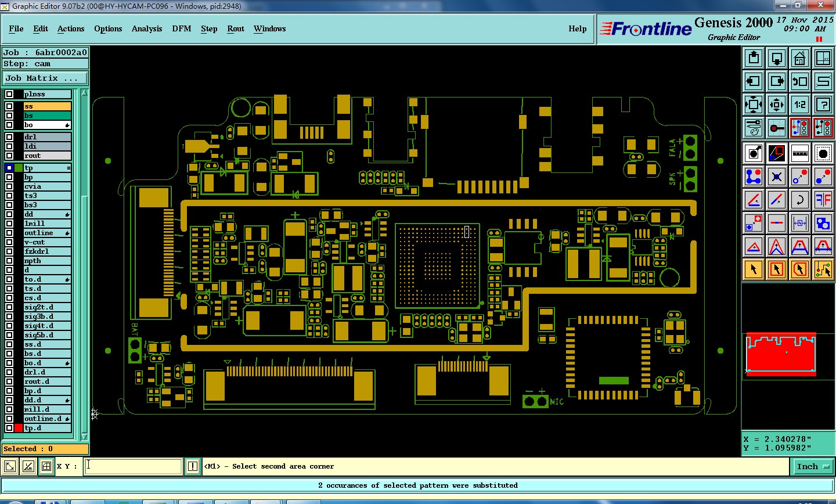
Task: Click the green color swatch of tp layer
Action: tap(19, 168)
